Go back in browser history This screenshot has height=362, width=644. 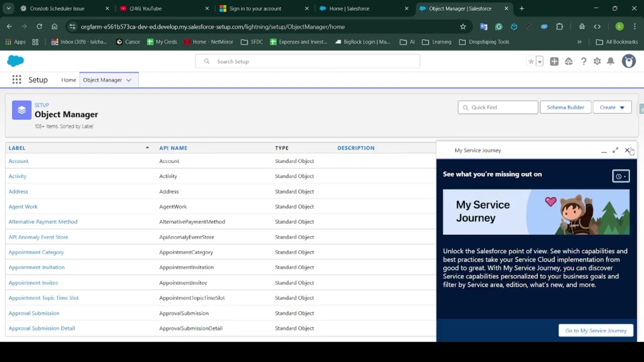tap(9, 27)
